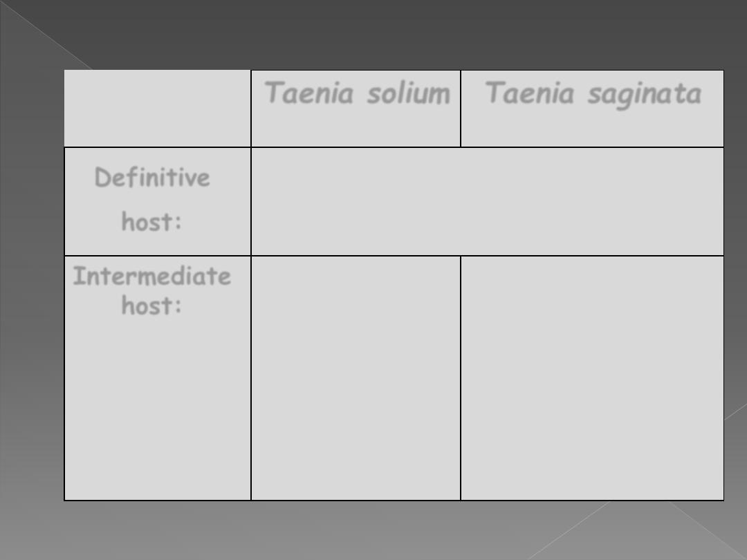Click the Taenia solium header cell
Screen dimensions: 747x560
(356, 109)
